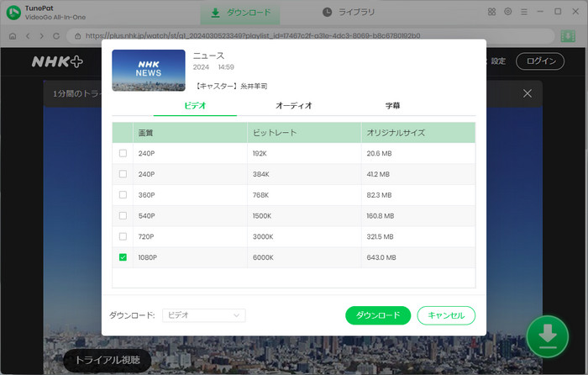Switch to the 字幕 tab
The width and height of the screenshot is (588, 375).
(392, 106)
